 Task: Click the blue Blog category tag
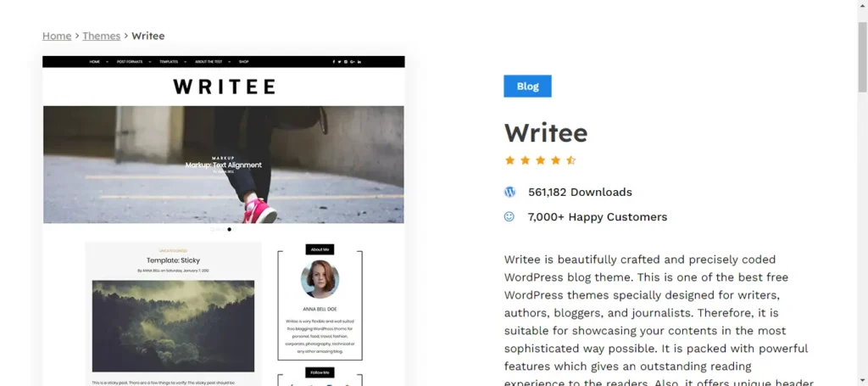pyautogui.click(x=527, y=87)
